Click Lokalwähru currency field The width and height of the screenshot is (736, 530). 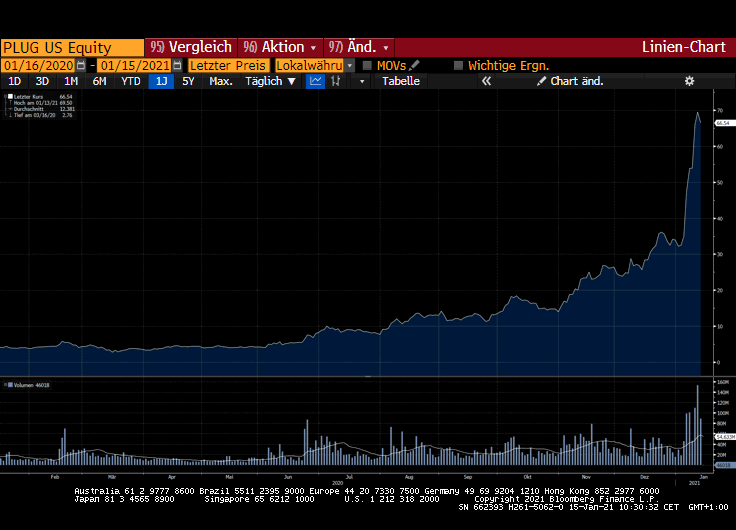[310, 65]
